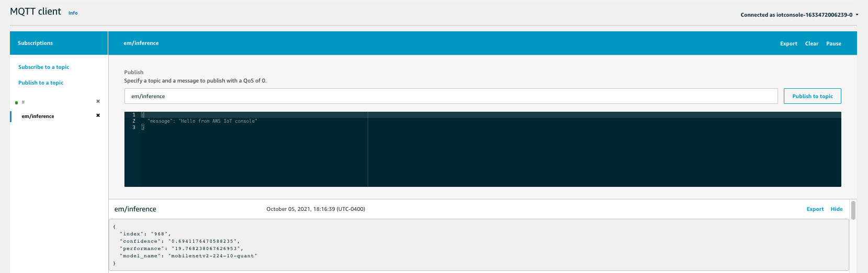The height and width of the screenshot is (273, 868).
Task: Click Subscribe to a topic link
Action: pyautogui.click(x=43, y=67)
